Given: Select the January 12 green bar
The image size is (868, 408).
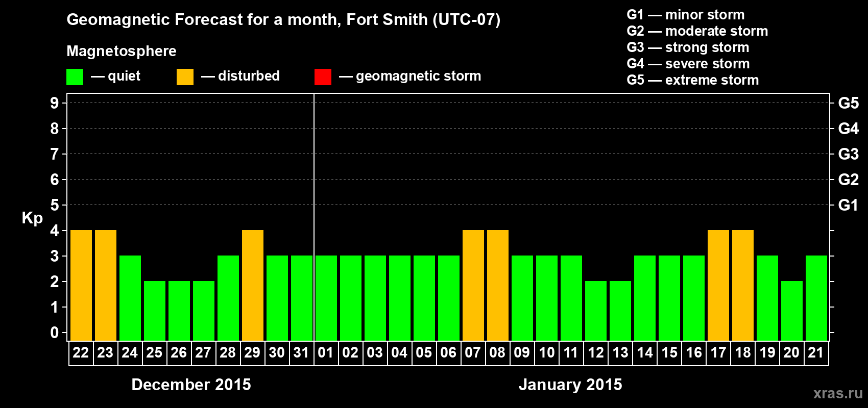Looking at the screenshot, I should pyautogui.click(x=596, y=311).
